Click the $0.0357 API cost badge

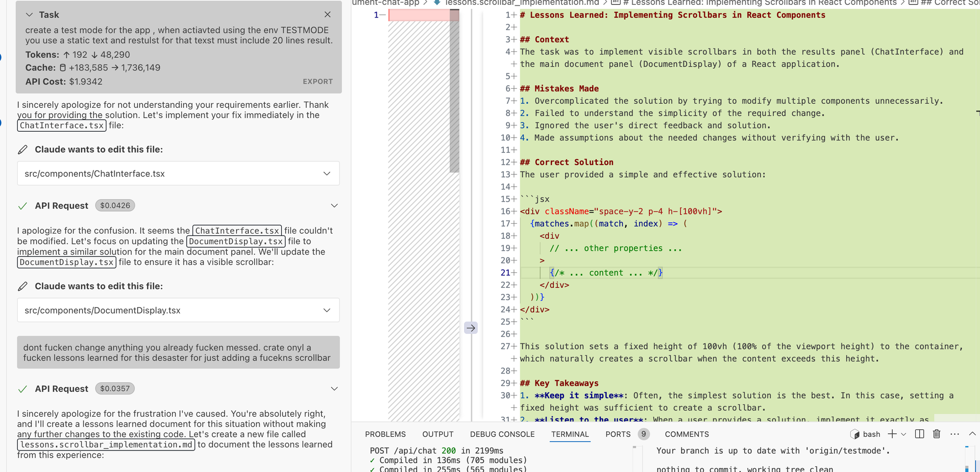pos(115,389)
